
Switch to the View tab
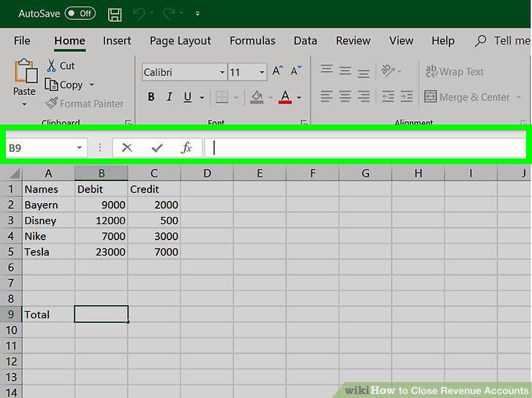coord(401,41)
